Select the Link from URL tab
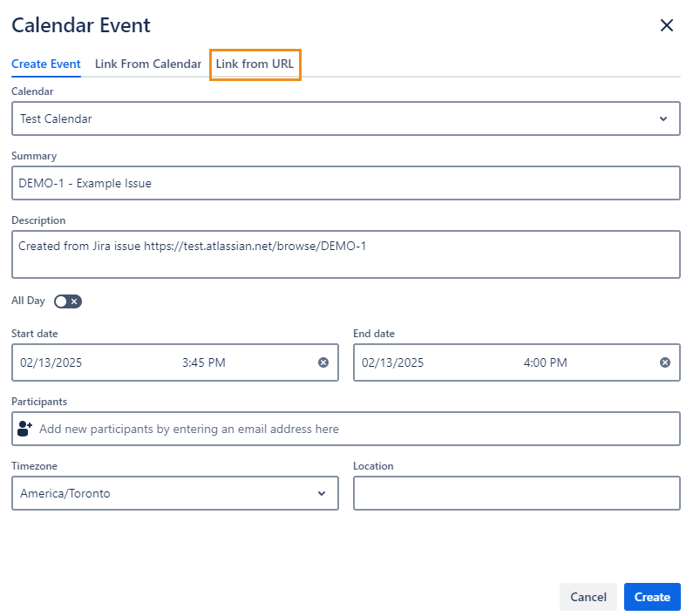This screenshot has width=693, height=616. (x=255, y=64)
